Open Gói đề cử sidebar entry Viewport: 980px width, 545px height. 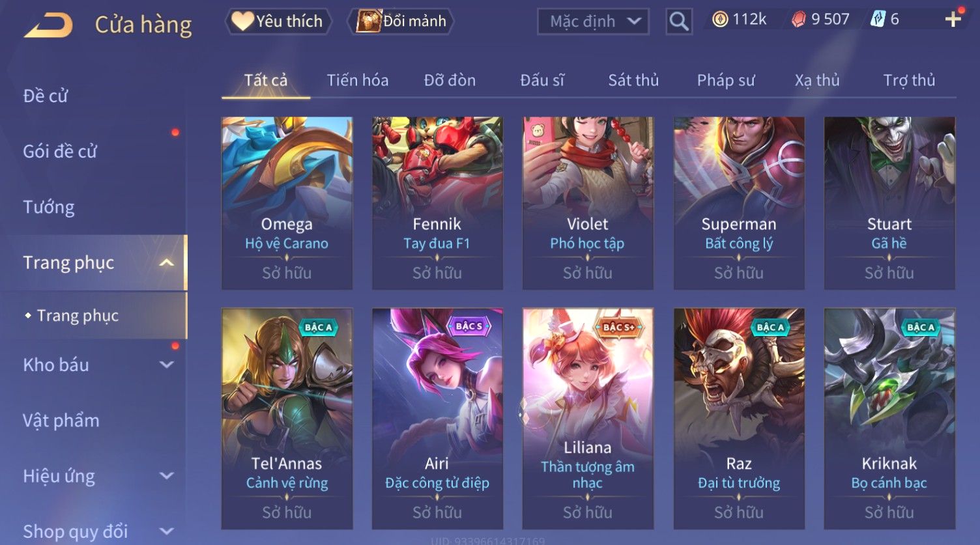pos(60,152)
